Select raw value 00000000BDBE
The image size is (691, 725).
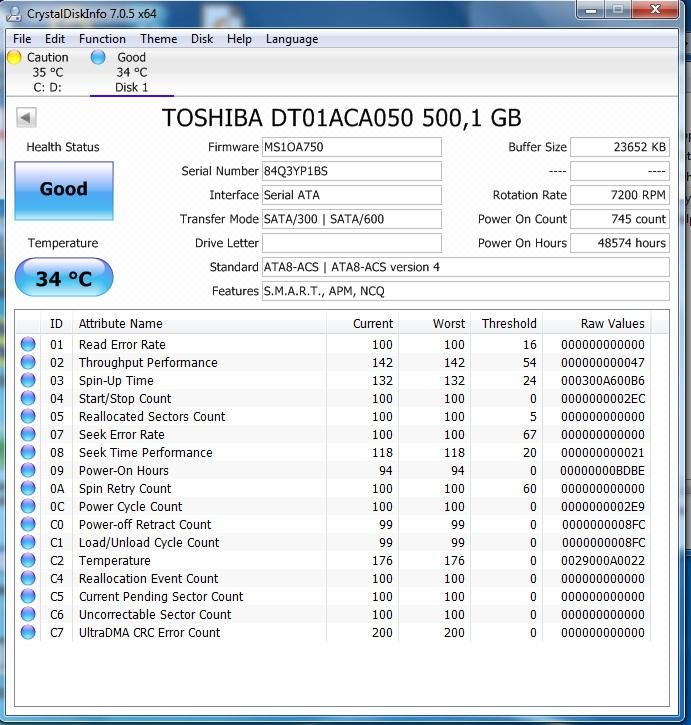click(x=602, y=471)
